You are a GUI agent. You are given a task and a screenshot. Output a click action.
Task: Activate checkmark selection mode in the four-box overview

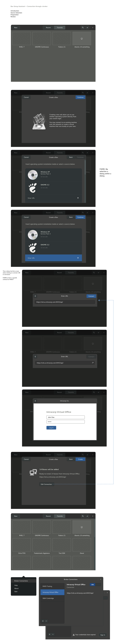[x=87, y=28]
